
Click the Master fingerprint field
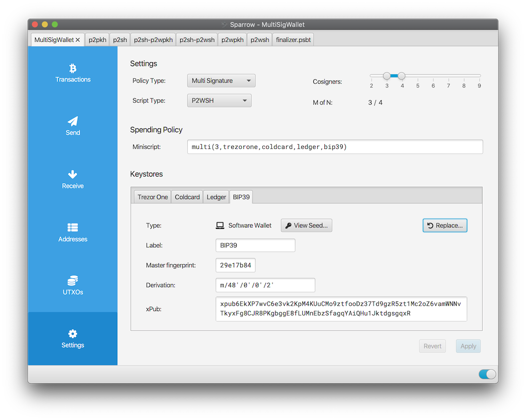[x=236, y=265]
